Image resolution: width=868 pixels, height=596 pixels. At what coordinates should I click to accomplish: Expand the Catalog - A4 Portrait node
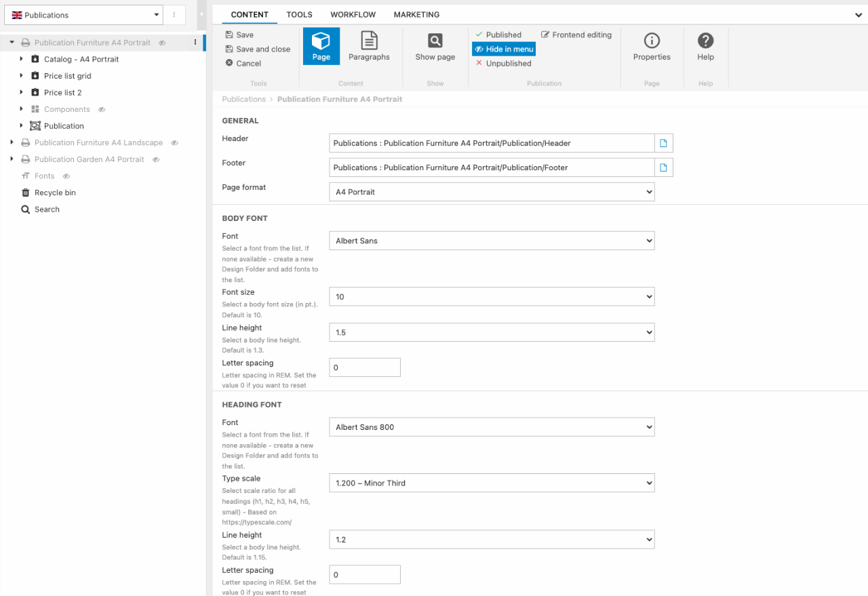[x=22, y=59]
